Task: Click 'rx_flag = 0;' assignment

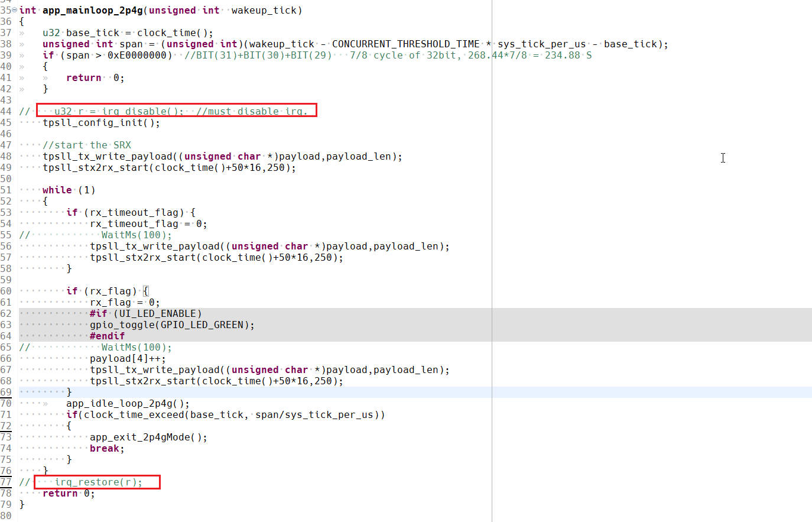Action: 125,303
